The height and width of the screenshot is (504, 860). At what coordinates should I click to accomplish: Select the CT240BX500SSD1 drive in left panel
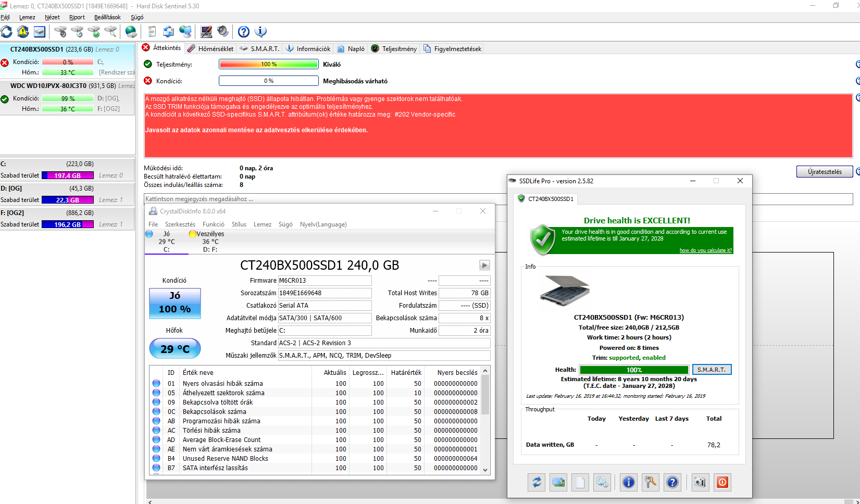click(x=68, y=61)
